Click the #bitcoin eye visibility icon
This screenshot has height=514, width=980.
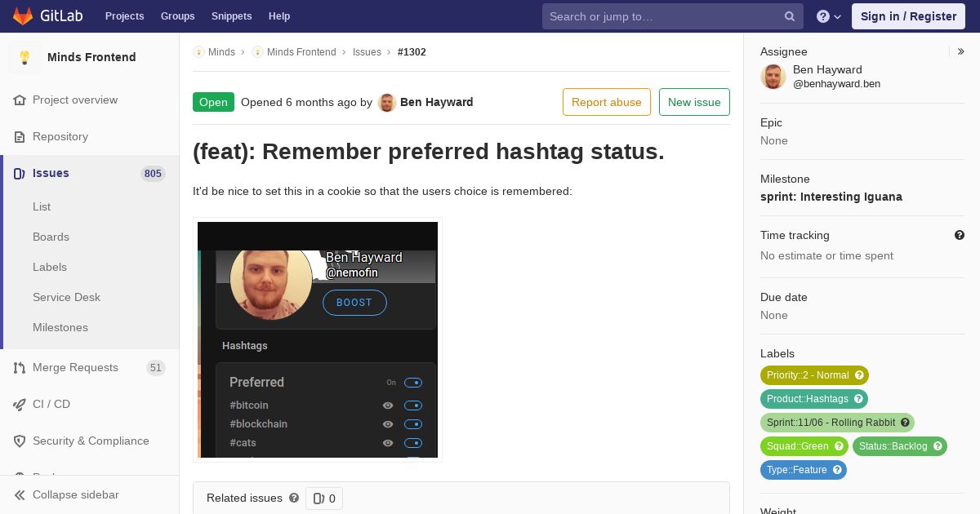[388, 405]
